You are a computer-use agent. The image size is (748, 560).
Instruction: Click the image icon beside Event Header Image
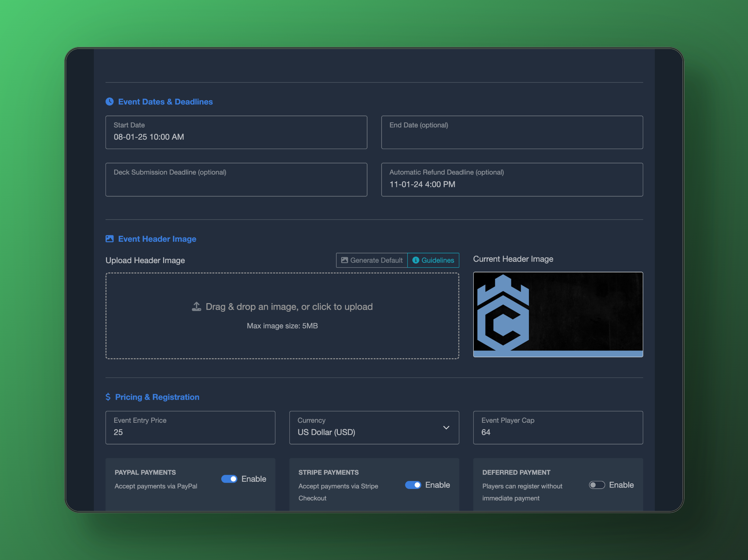click(x=109, y=239)
